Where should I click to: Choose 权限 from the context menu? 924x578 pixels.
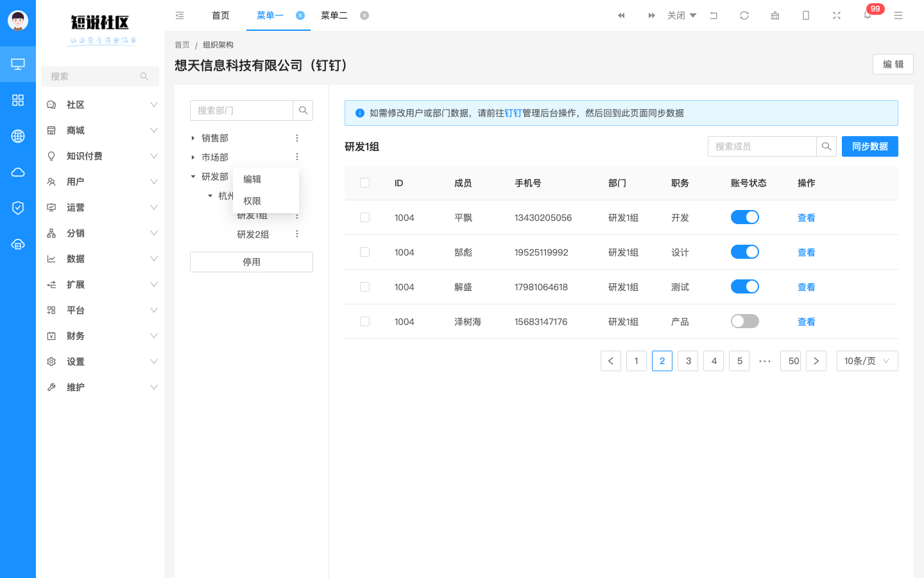(252, 201)
